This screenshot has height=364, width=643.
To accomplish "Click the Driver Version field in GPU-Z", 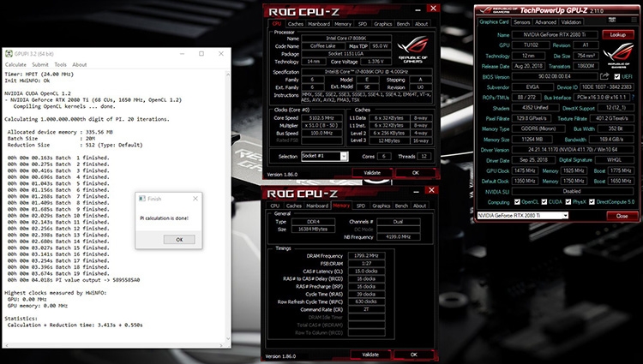I will pyautogui.click(x=573, y=150).
